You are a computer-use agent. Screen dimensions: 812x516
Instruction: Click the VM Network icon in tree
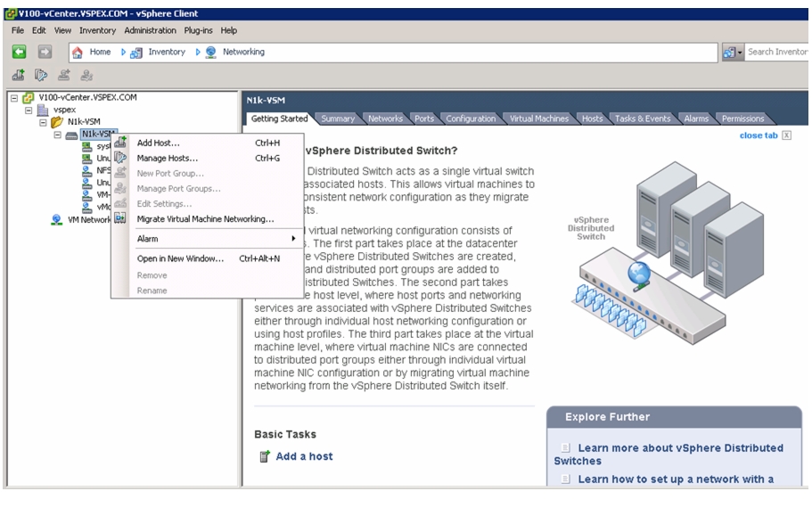pyautogui.click(x=56, y=219)
